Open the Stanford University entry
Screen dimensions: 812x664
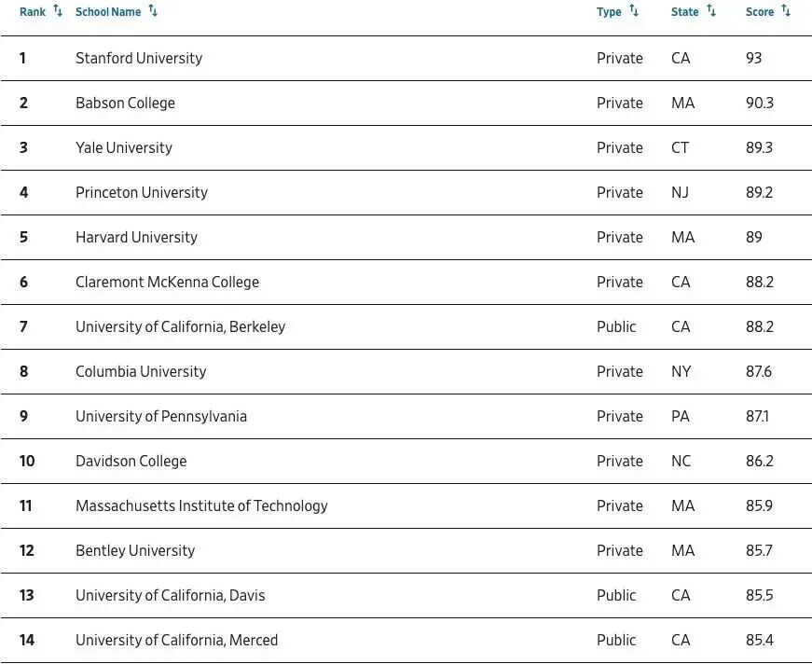pyautogui.click(x=139, y=58)
